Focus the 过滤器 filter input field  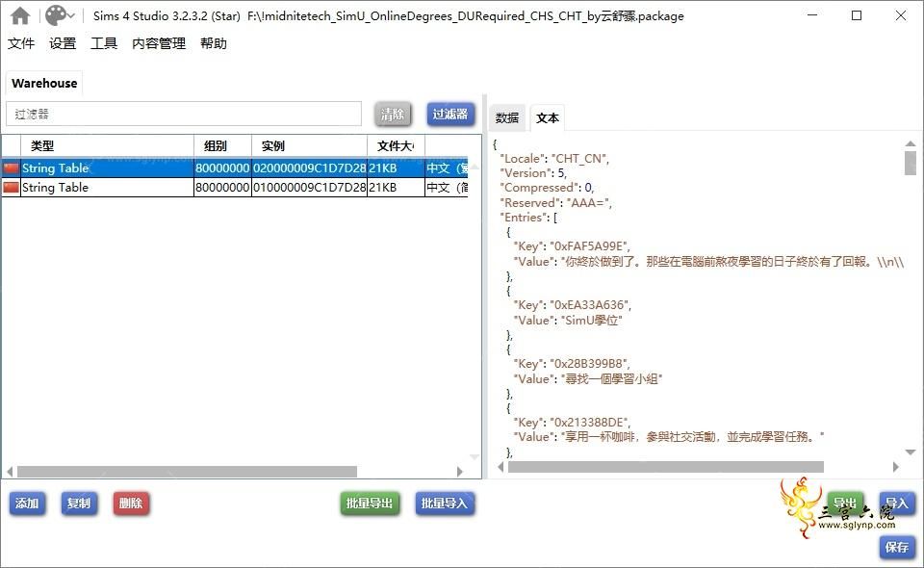pos(184,114)
